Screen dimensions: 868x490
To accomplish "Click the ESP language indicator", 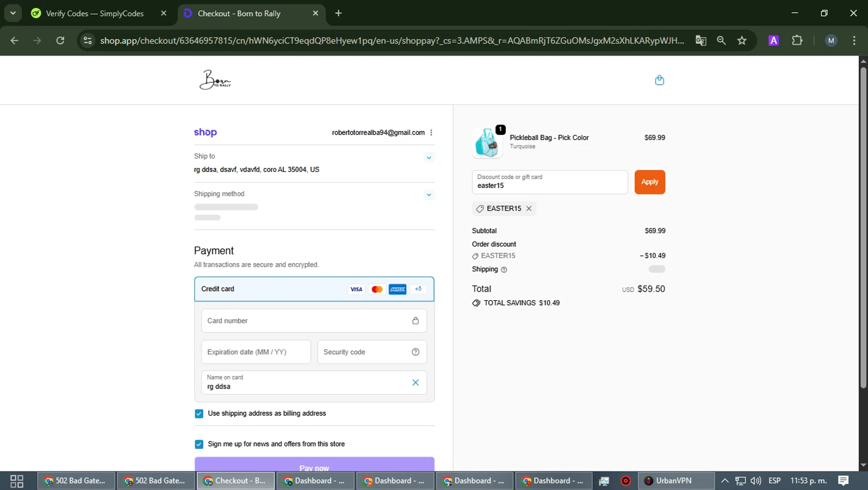I will coord(774,481).
